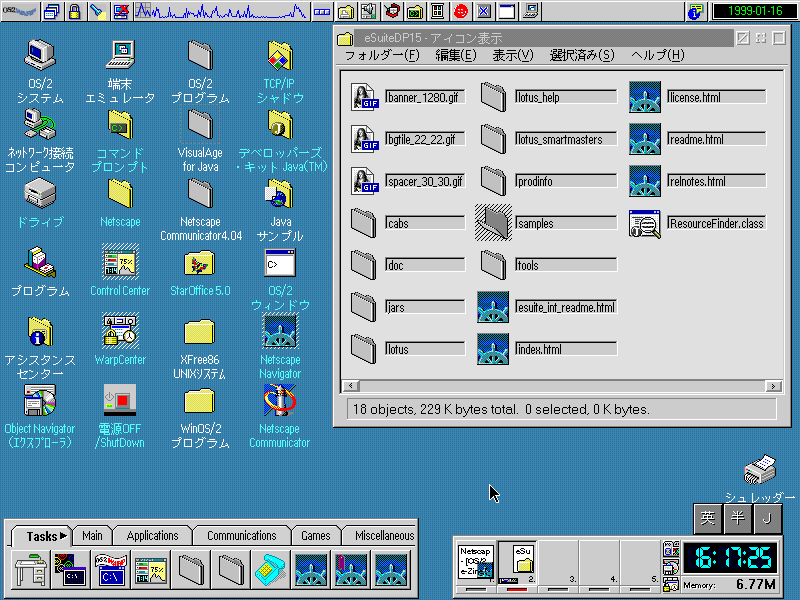Click the window list icon in WarpCenter

pos(51,11)
